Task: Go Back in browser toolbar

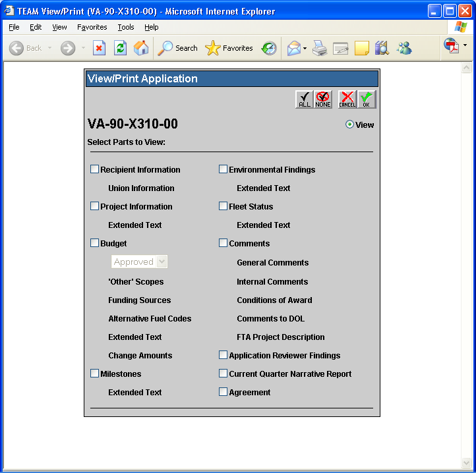Action: pyautogui.click(x=26, y=48)
